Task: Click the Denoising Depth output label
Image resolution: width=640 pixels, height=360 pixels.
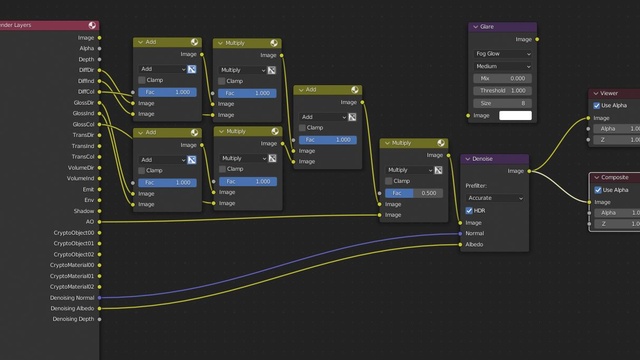Action: (x=73, y=319)
